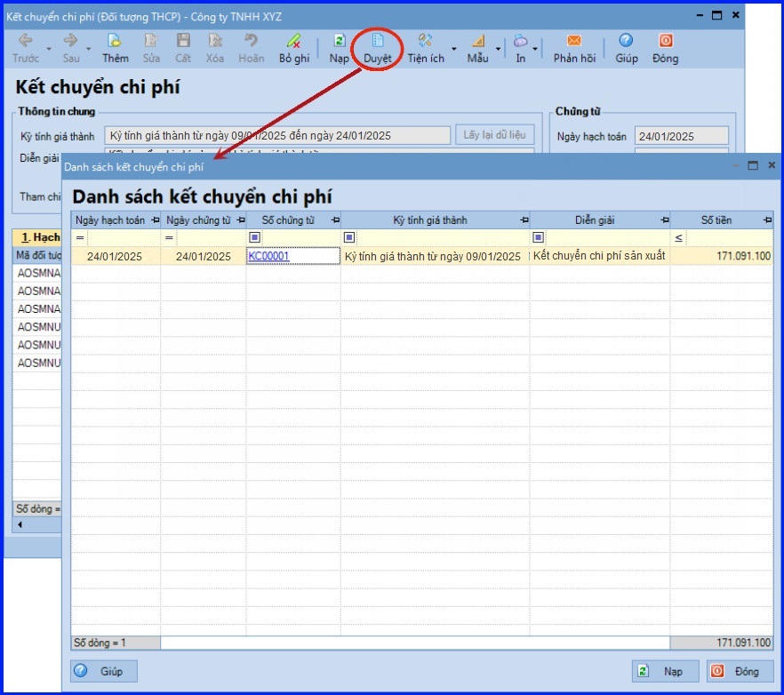Open voucher link KC00001

(x=268, y=256)
